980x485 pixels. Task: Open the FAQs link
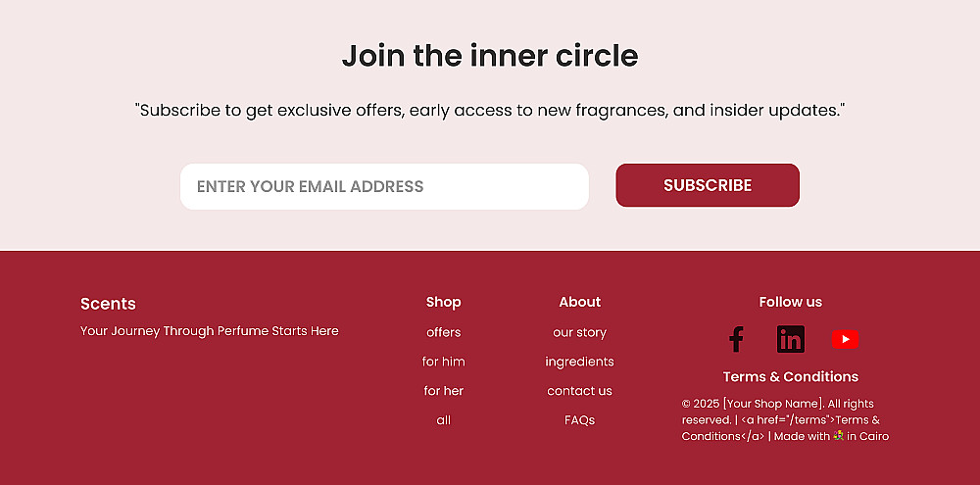point(579,420)
